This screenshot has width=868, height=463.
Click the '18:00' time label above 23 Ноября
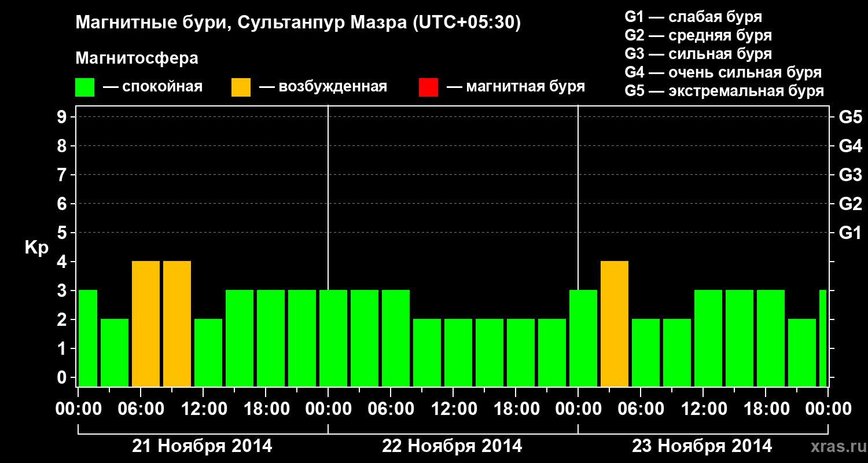point(766,409)
